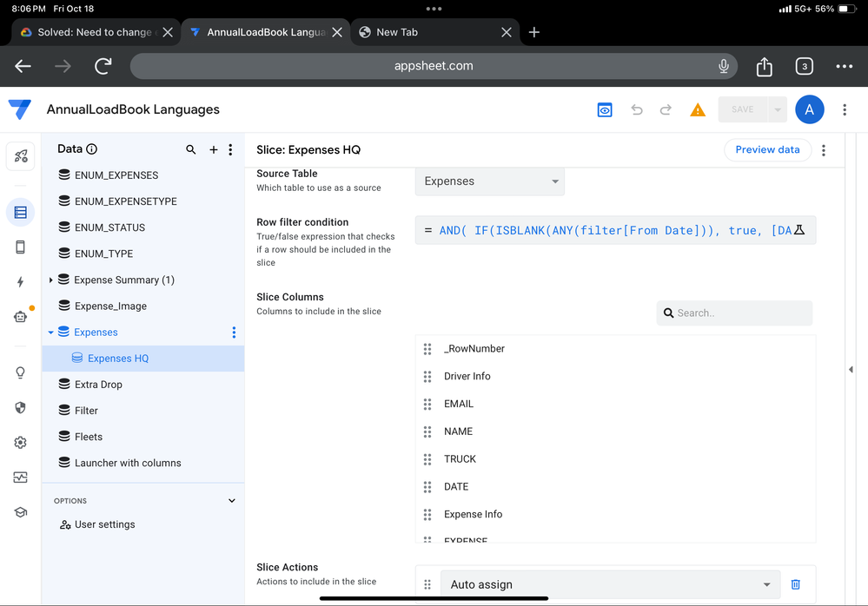
Task: Open the browser's three-dot menu
Action: point(845,66)
